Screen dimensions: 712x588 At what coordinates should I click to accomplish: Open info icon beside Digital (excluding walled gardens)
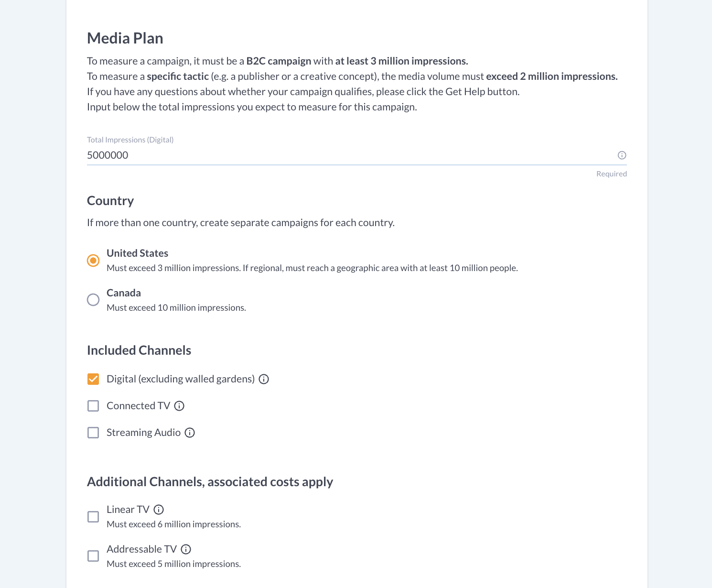[264, 379]
